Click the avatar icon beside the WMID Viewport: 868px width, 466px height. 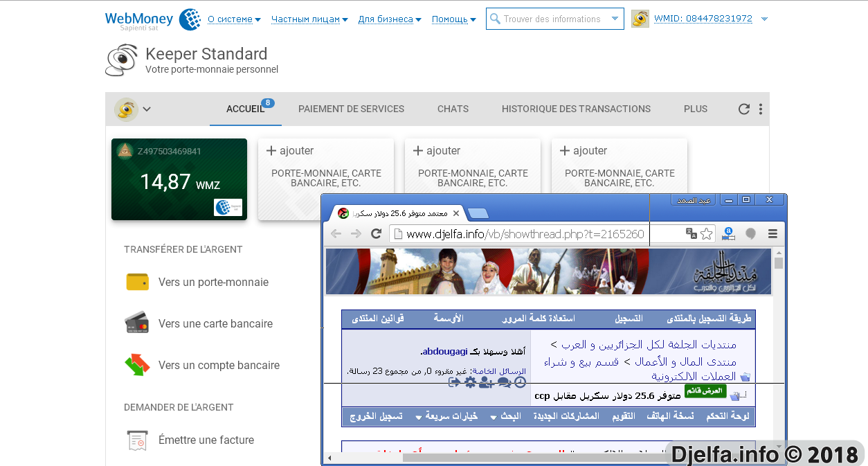pos(640,19)
